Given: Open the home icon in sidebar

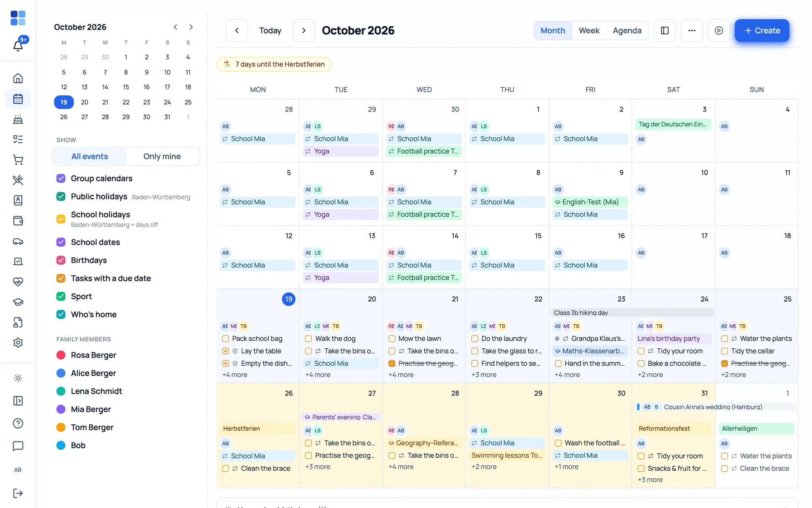Looking at the screenshot, I should 18,78.
